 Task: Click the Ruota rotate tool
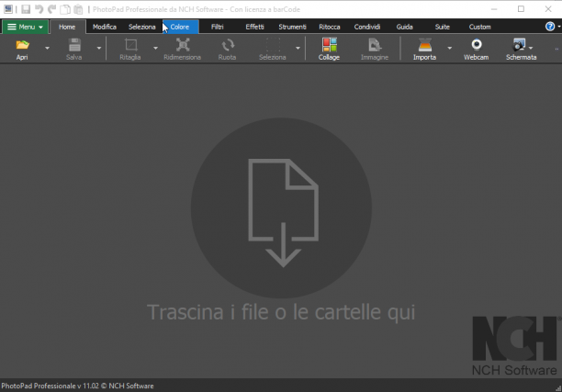[x=227, y=49]
